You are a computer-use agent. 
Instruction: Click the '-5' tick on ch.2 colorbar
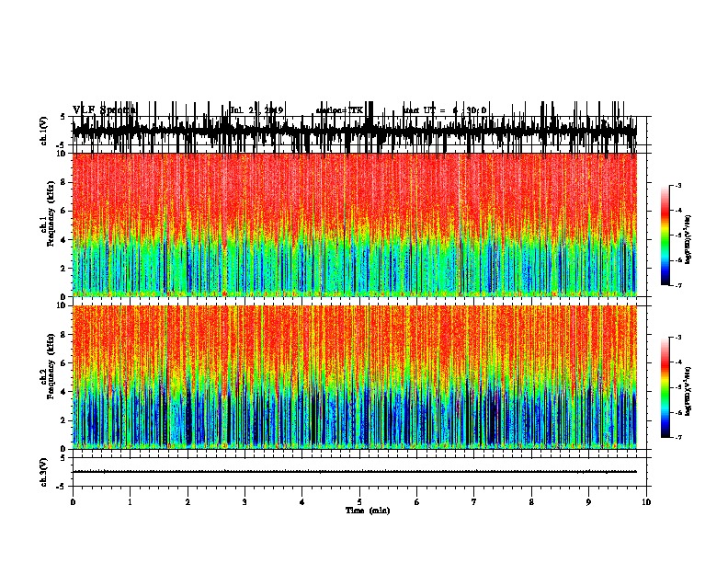pos(677,387)
